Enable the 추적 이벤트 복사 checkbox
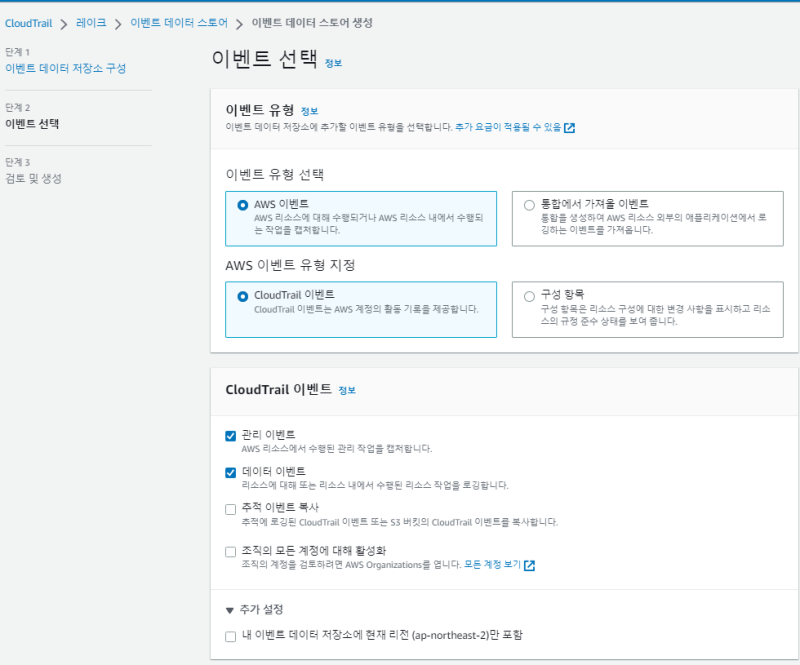The image size is (800, 665). coord(231,509)
